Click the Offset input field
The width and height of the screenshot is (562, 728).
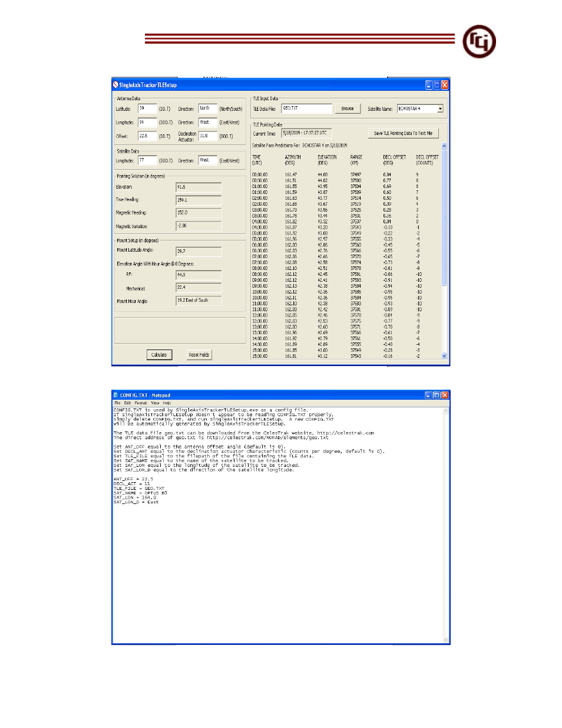coord(147,136)
